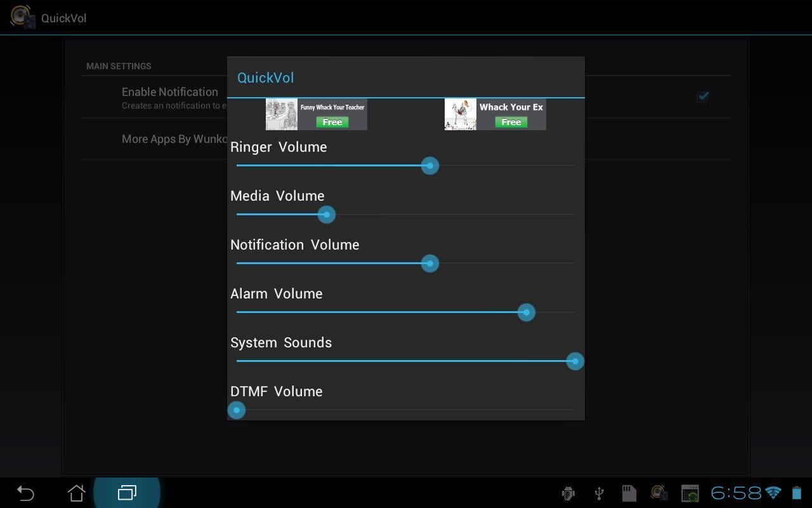Tap the Wi-Fi signal icon
Image resolution: width=812 pixels, height=508 pixels.
pos(773,493)
